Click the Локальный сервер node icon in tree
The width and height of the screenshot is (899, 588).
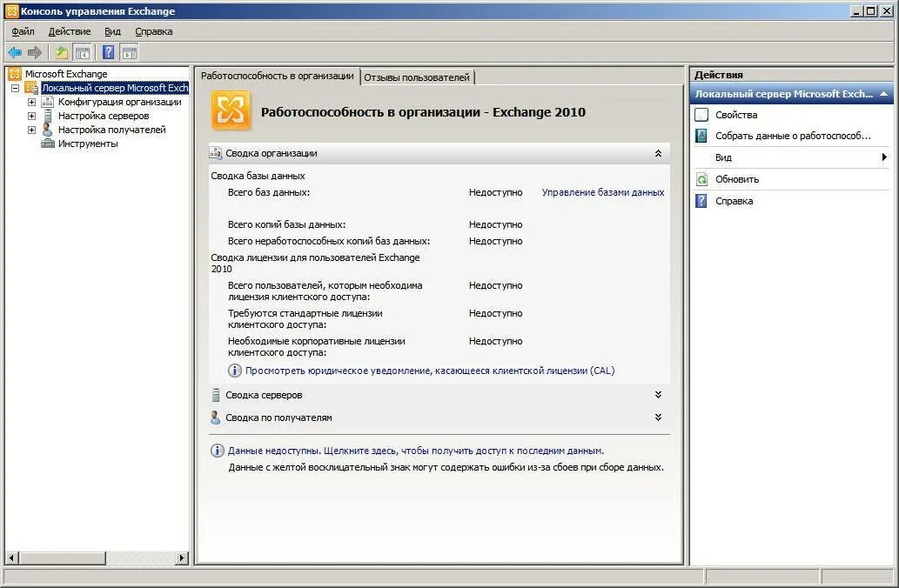(x=31, y=88)
